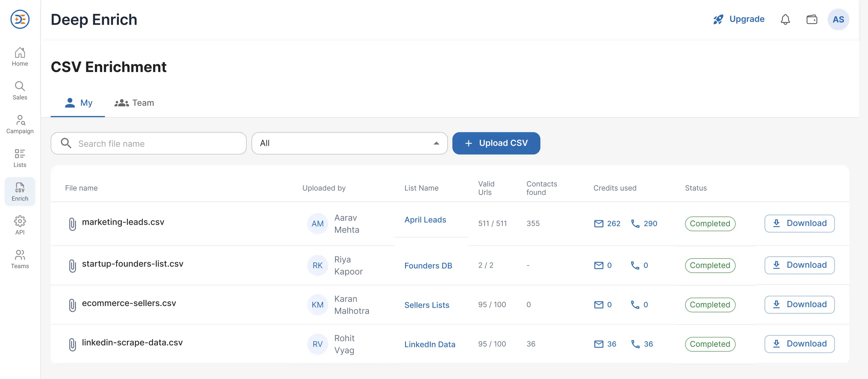Viewport: 868px width, 379px height.
Task: Open the Teams sidebar section
Action: [20, 259]
